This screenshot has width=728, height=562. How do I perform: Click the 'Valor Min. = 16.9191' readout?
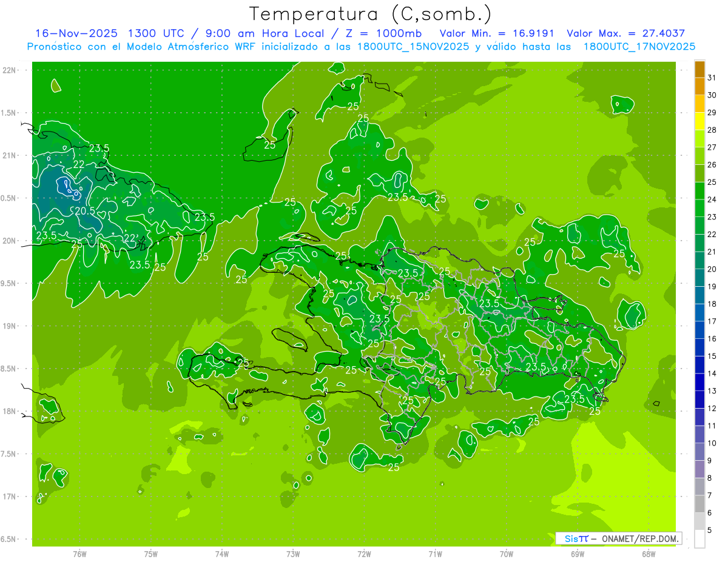(x=497, y=33)
